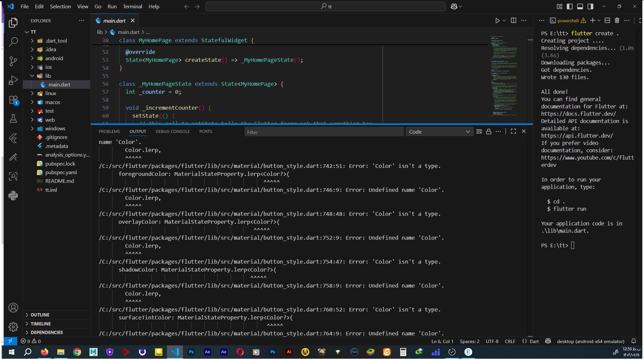
Task: Go forward in navigation history
Action: tap(197, 7)
